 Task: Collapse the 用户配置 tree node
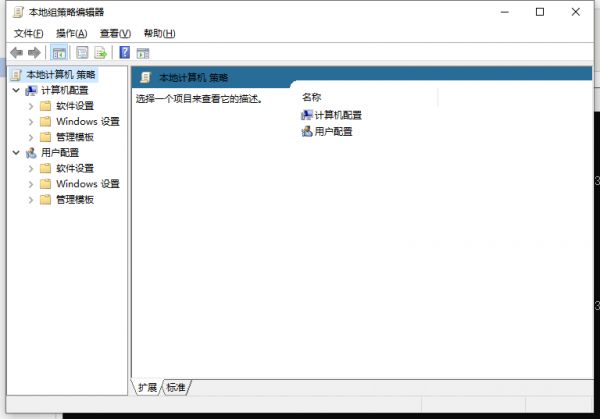click(15, 153)
